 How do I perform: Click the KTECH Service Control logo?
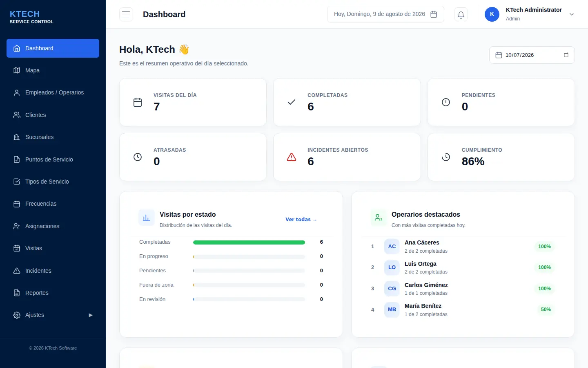pos(31,17)
